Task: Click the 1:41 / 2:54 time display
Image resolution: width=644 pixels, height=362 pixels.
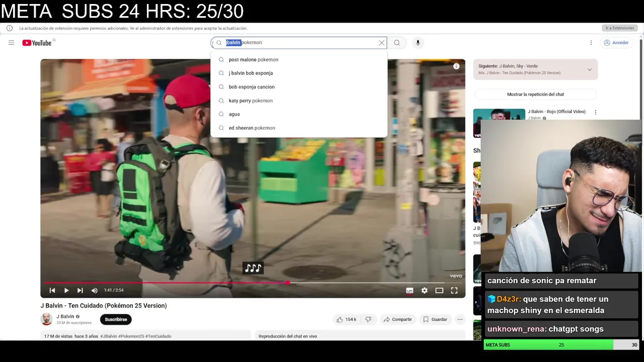Action: pos(114,290)
